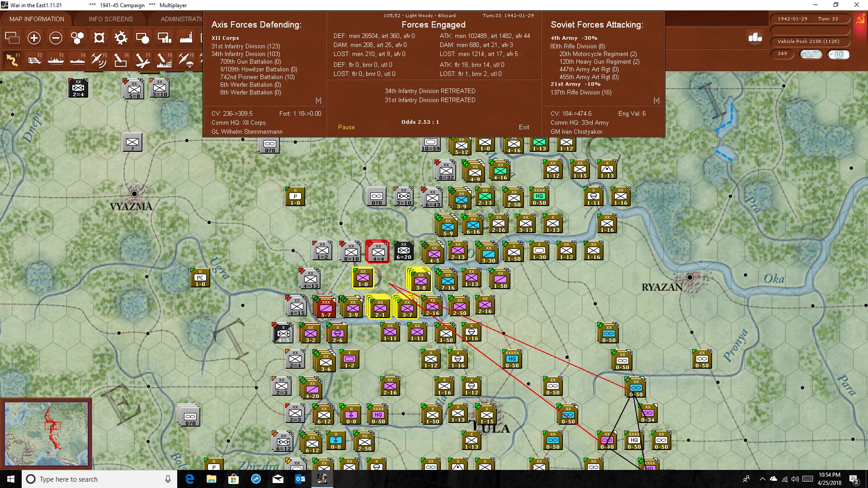Click the 4th Army -30% header

click(574, 38)
